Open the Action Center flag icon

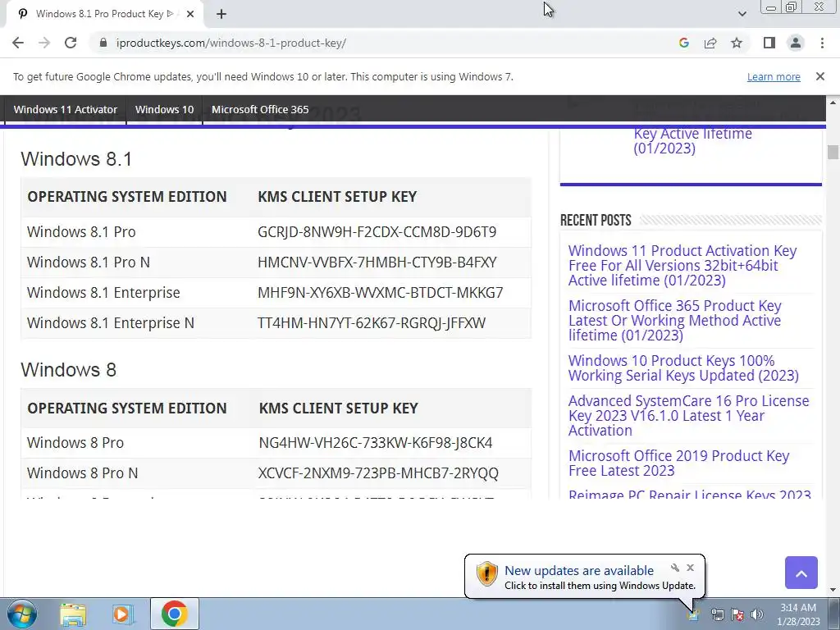pos(737,615)
